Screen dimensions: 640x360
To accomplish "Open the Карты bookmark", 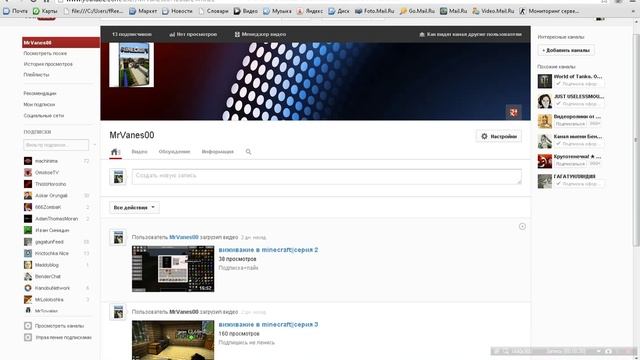I will [x=45, y=11].
